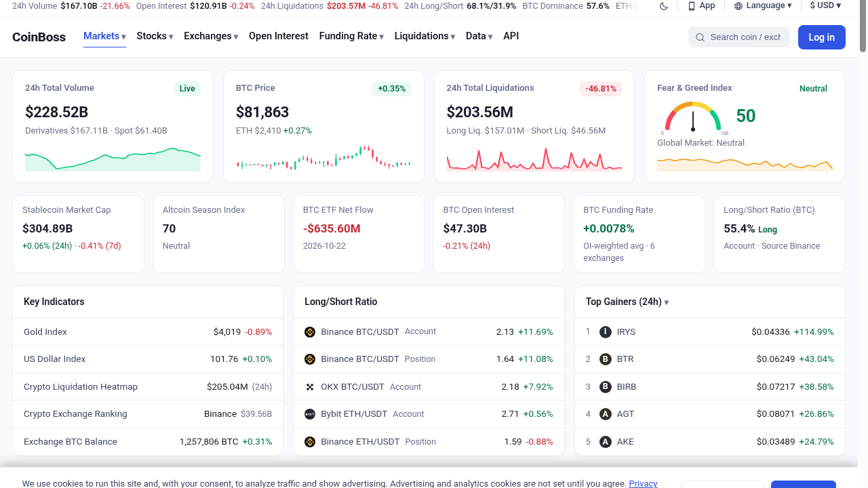Click the CoinBoss logo

click(39, 37)
